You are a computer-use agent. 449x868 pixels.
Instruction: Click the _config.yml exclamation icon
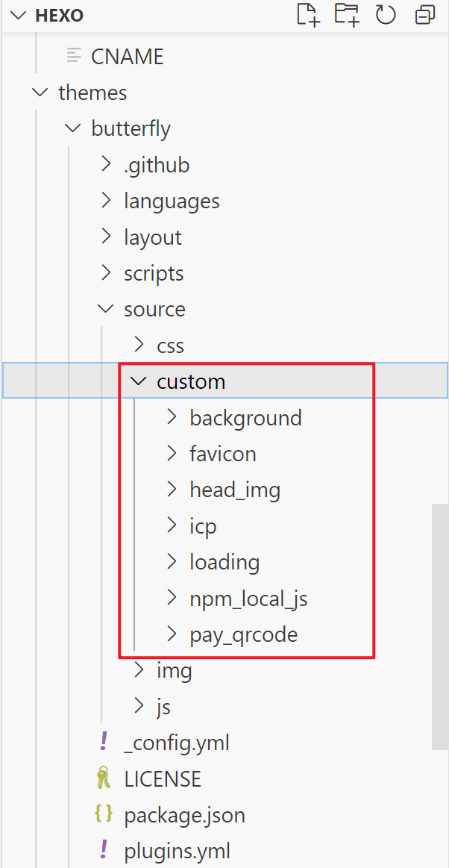pos(103,743)
